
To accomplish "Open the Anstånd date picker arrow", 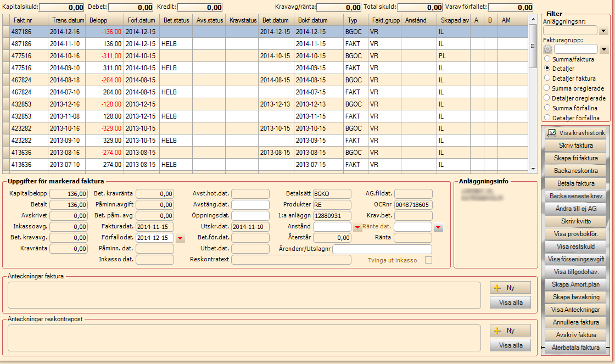I will point(357,227).
